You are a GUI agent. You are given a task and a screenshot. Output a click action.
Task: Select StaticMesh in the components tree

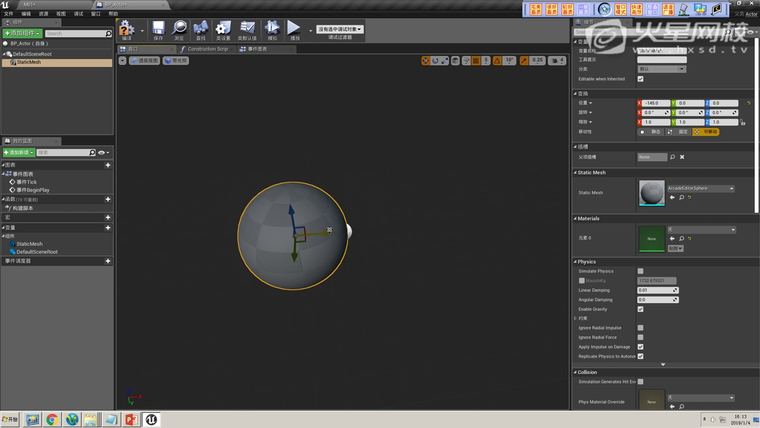point(28,62)
